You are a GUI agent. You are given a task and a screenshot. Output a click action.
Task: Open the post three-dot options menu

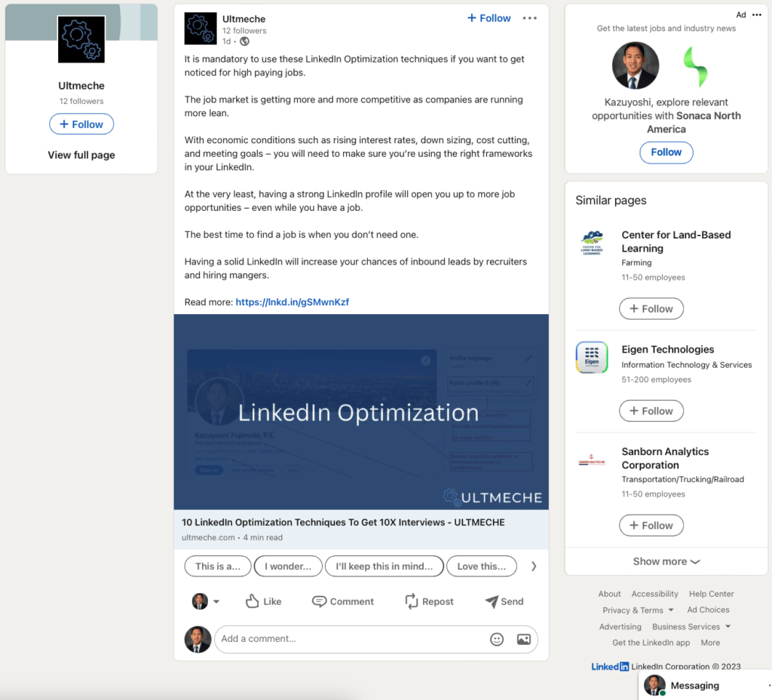coord(530,18)
